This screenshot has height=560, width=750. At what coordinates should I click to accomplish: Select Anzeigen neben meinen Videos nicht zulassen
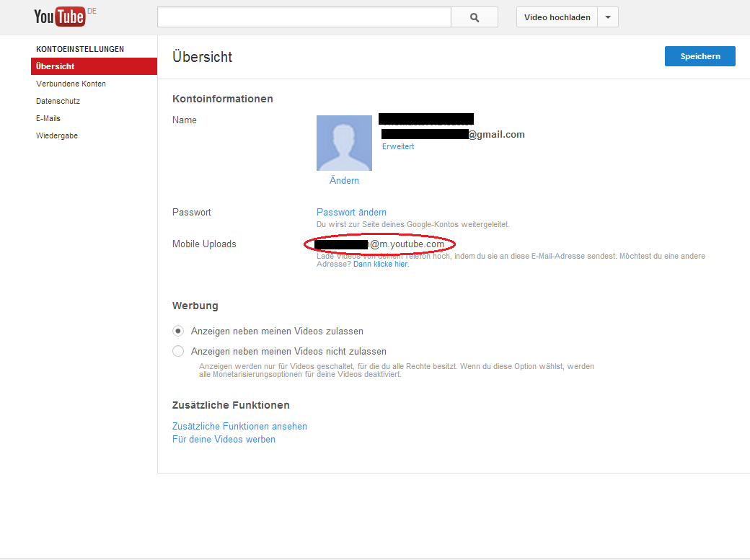178,351
